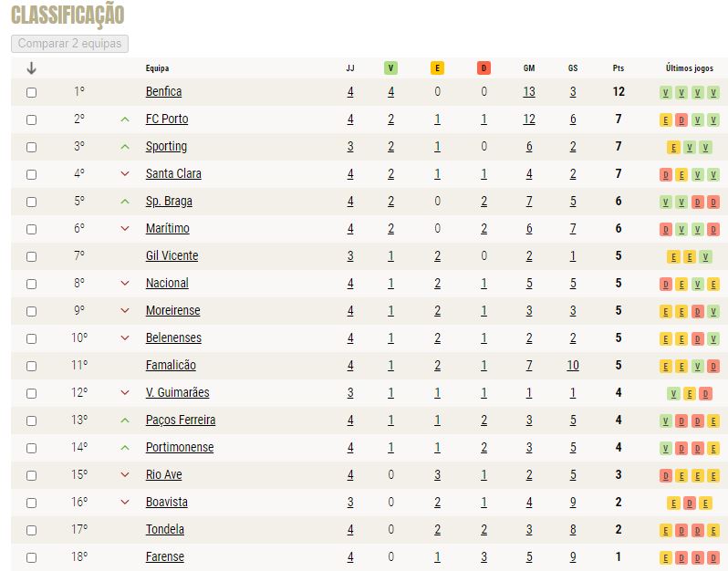This screenshot has height=571, width=728.
Task: Click the red D losses column header
Action: coord(484,68)
